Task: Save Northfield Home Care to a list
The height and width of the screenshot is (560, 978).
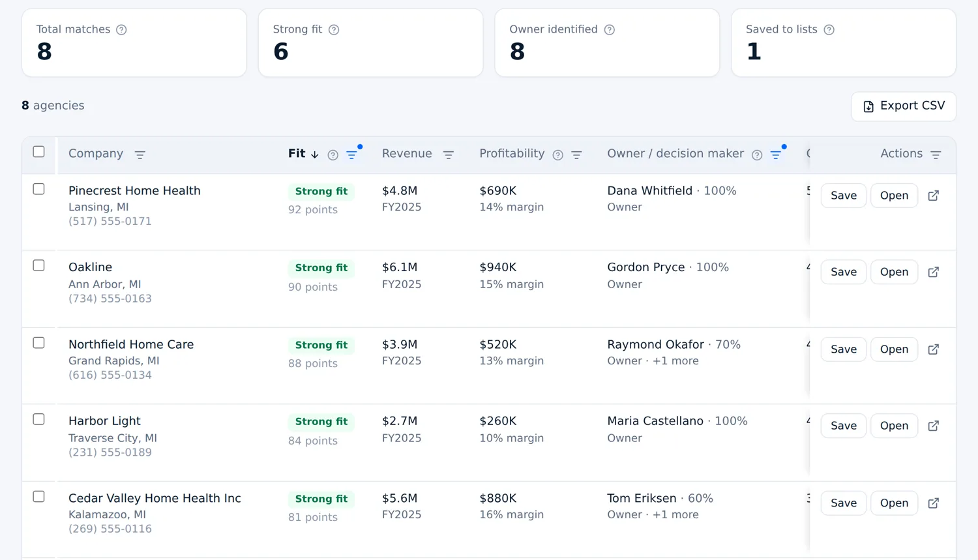Action: click(844, 349)
